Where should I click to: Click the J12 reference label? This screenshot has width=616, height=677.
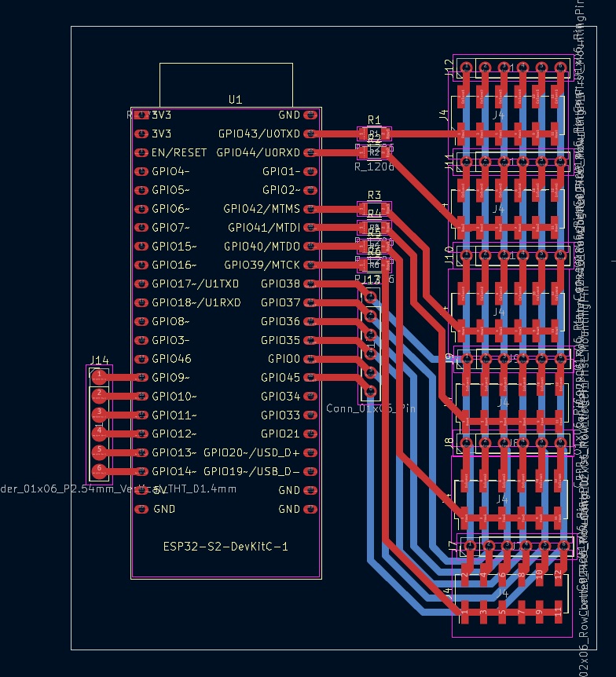pyautogui.click(x=449, y=68)
